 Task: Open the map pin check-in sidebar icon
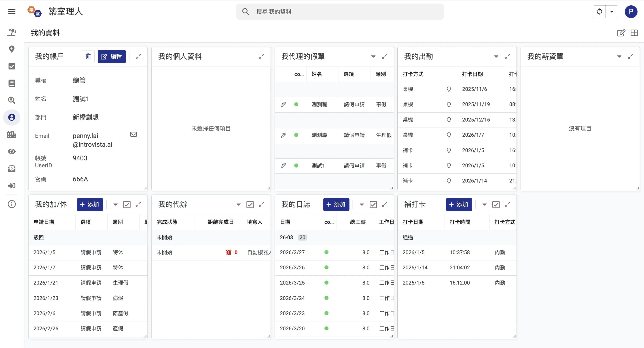(x=12, y=49)
